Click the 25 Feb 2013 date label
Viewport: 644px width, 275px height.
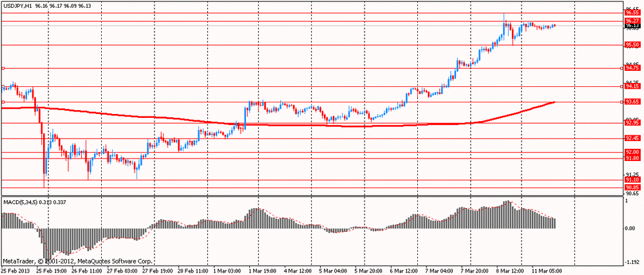[x=15, y=271]
